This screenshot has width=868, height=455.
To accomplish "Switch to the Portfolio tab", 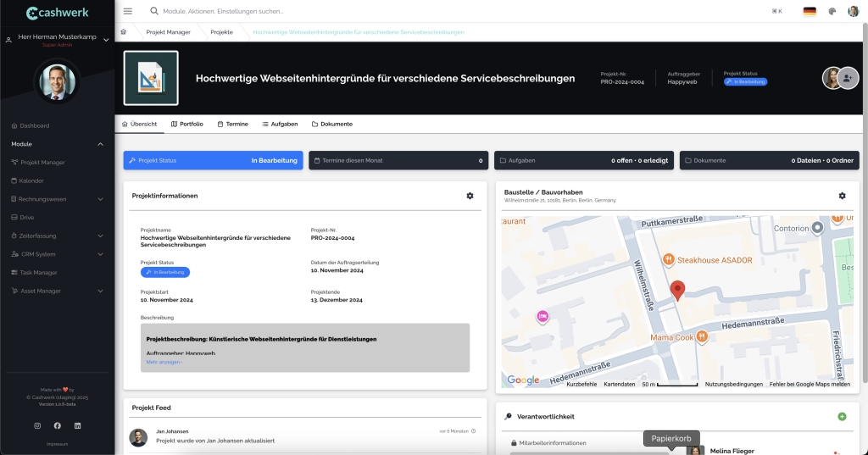I will click(187, 124).
